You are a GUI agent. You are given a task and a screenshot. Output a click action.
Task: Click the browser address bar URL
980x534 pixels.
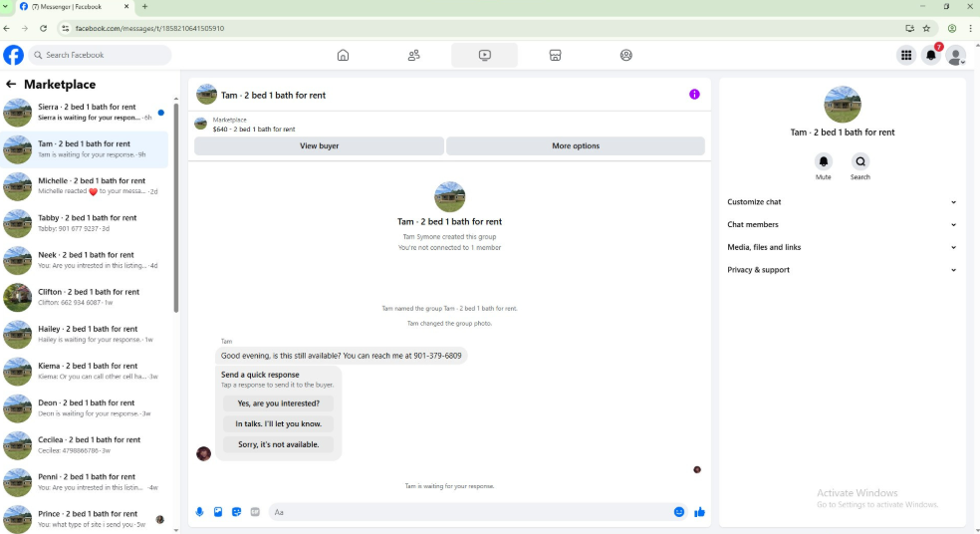coord(149,28)
